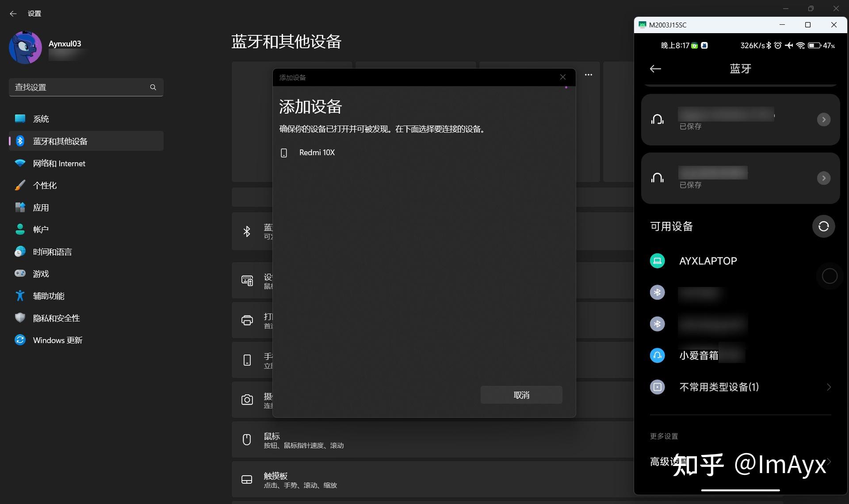The image size is (849, 504).
Task: Click the mouse icon beside 鼠标
Action: [x=247, y=439]
